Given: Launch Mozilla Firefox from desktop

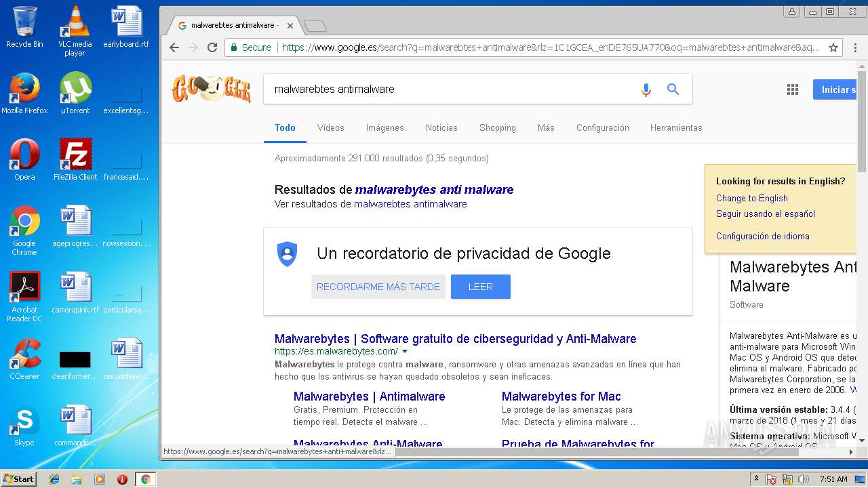Looking at the screenshot, I should tap(24, 94).
